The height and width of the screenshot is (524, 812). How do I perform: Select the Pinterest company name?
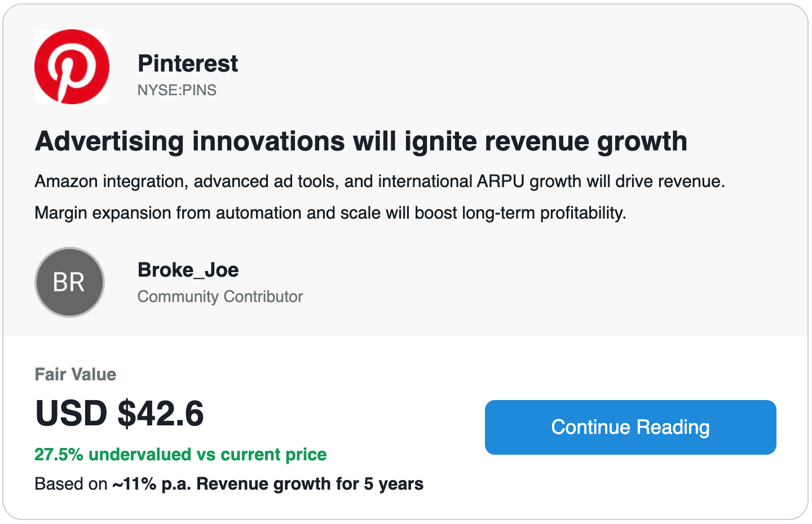[x=188, y=64]
